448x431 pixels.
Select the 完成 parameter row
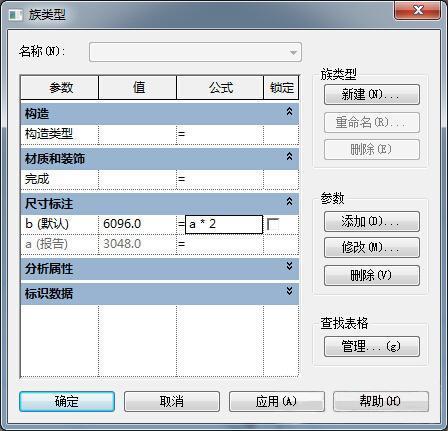click(160, 179)
